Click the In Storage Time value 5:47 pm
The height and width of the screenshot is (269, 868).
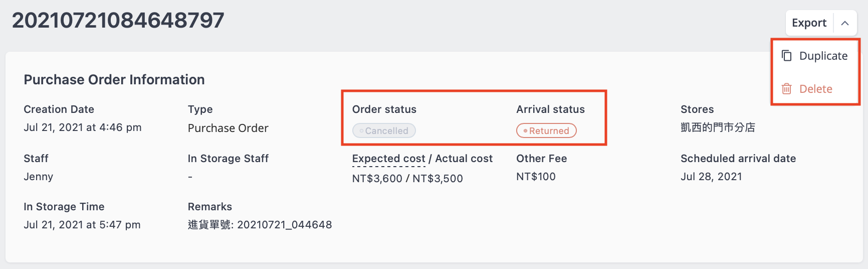tap(82, 225)
